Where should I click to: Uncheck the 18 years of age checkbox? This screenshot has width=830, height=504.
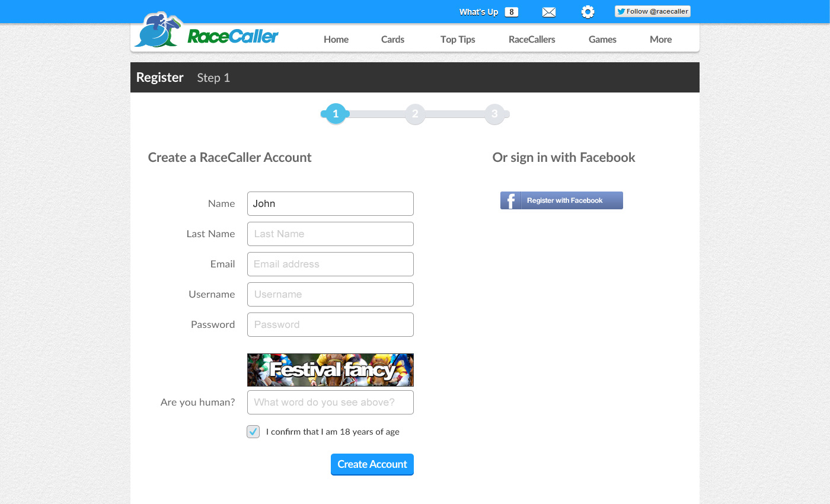tap(253, 432)
